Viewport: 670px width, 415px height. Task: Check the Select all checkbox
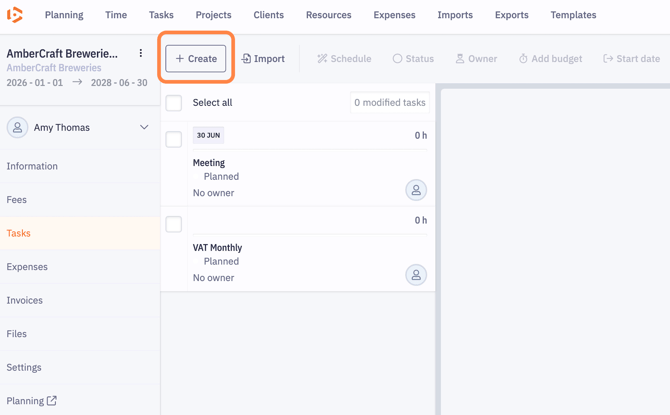tap(174, 103)
